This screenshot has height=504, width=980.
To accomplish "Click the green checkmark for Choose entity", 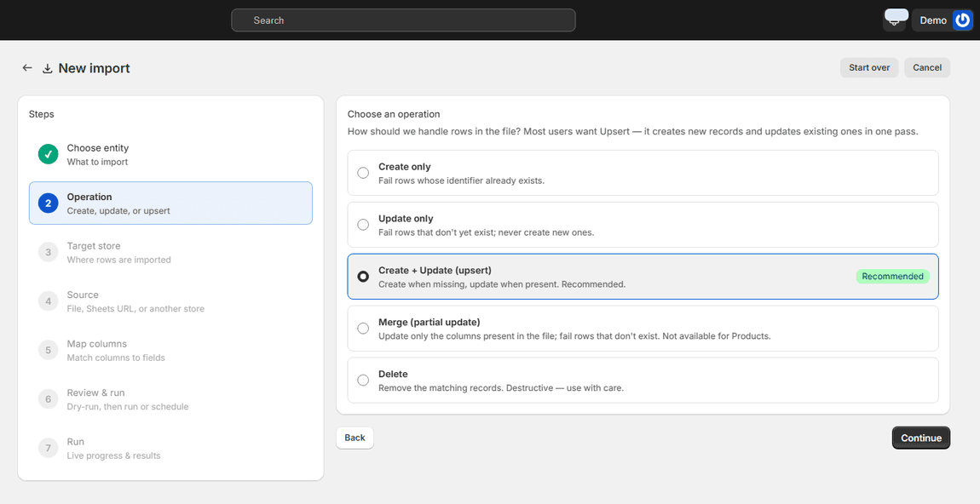I will pos(48,154).
